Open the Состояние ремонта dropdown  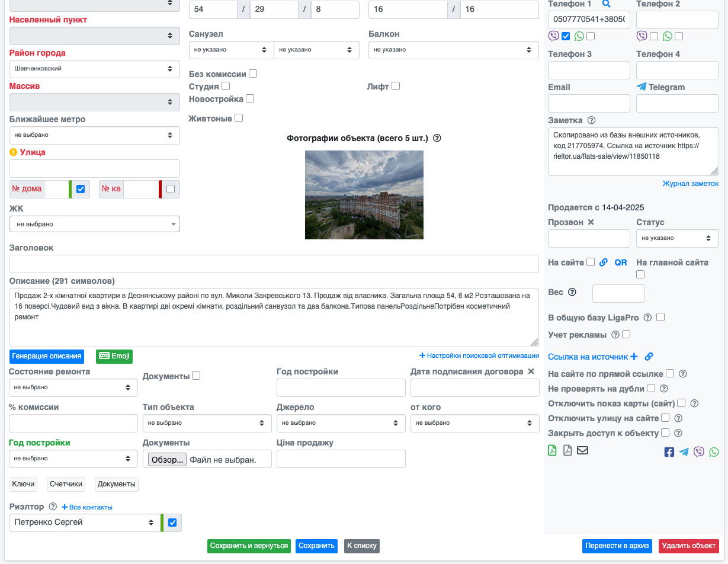pyautogui.click(x=73, y=387)
